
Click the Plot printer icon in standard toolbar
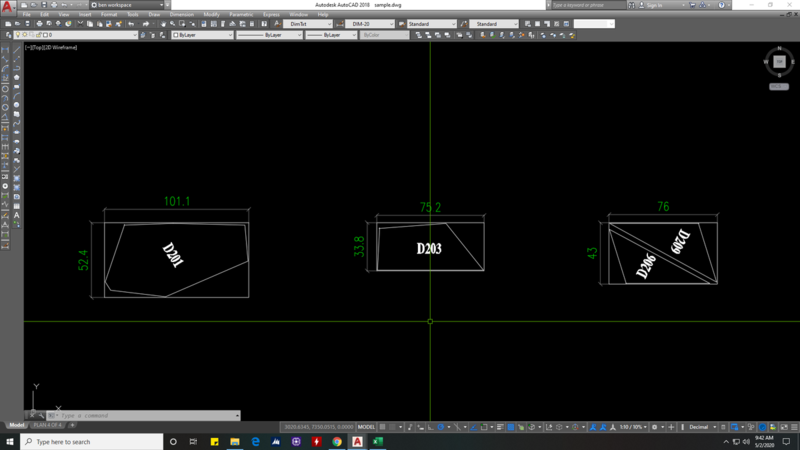point(39,24)
